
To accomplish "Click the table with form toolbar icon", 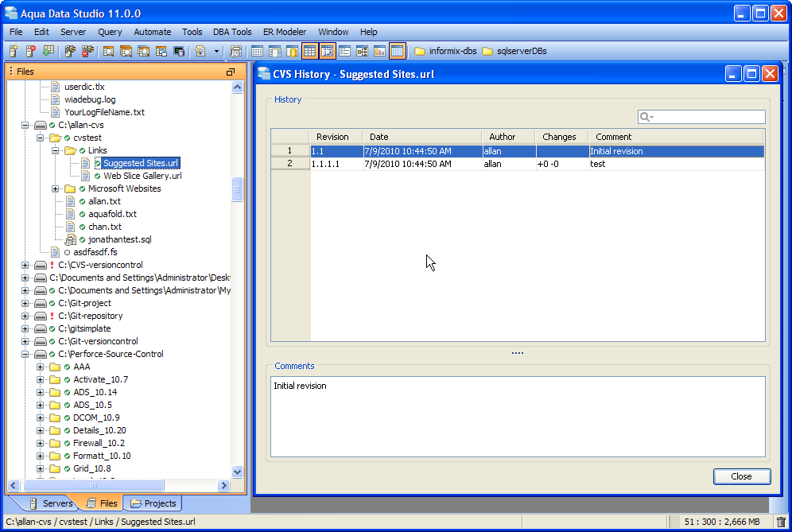I will tap(275, 51).
